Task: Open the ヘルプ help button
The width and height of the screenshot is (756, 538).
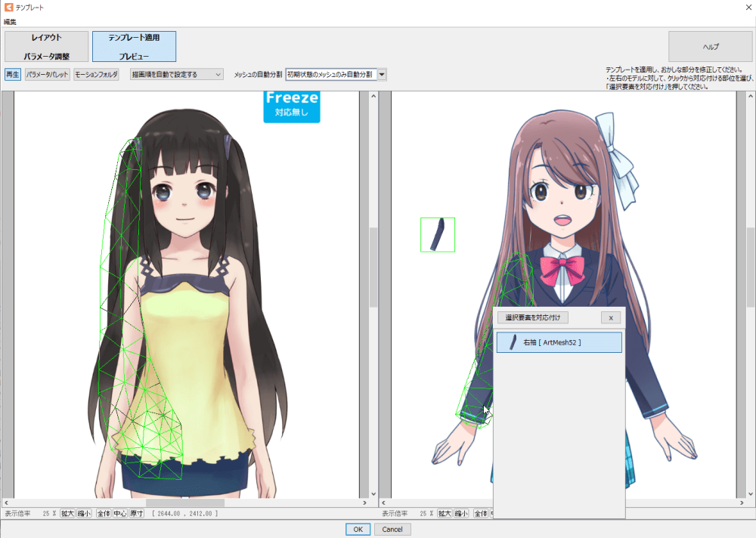Action: pyautogui.click(x=710, y=46)
